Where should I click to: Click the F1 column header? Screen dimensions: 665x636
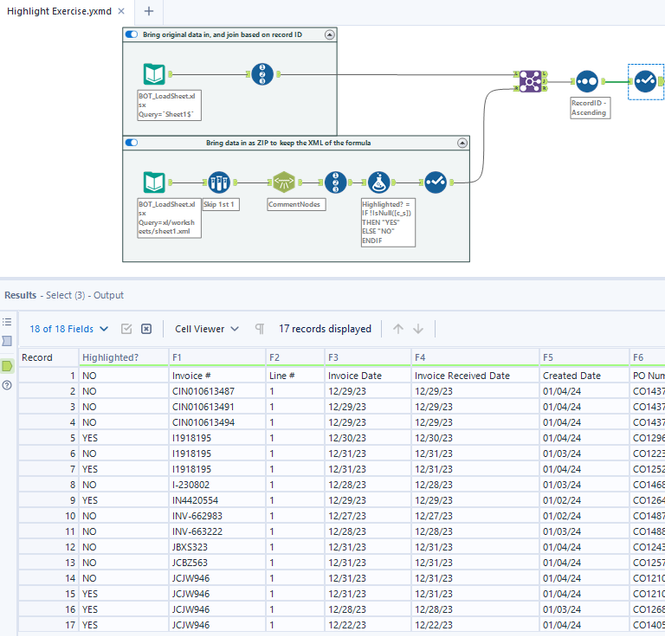point(217,357)
